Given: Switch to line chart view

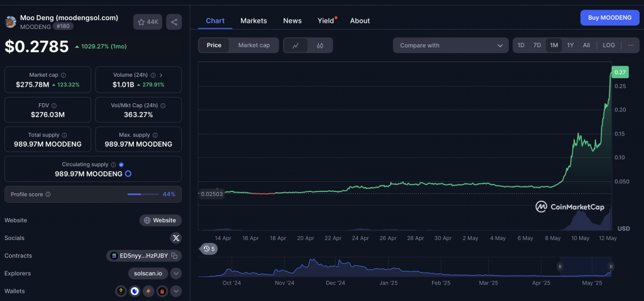Looking at the screenshot, I should click(296, 45).
